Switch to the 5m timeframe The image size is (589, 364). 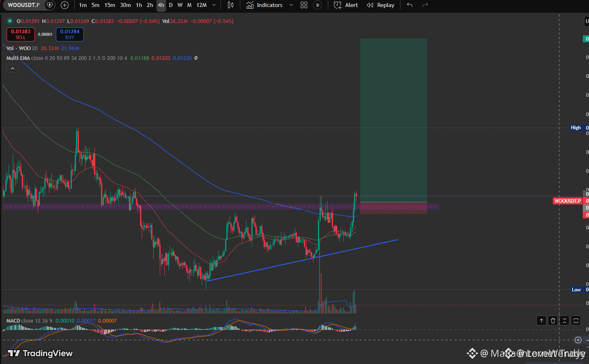tap(95, 5)
